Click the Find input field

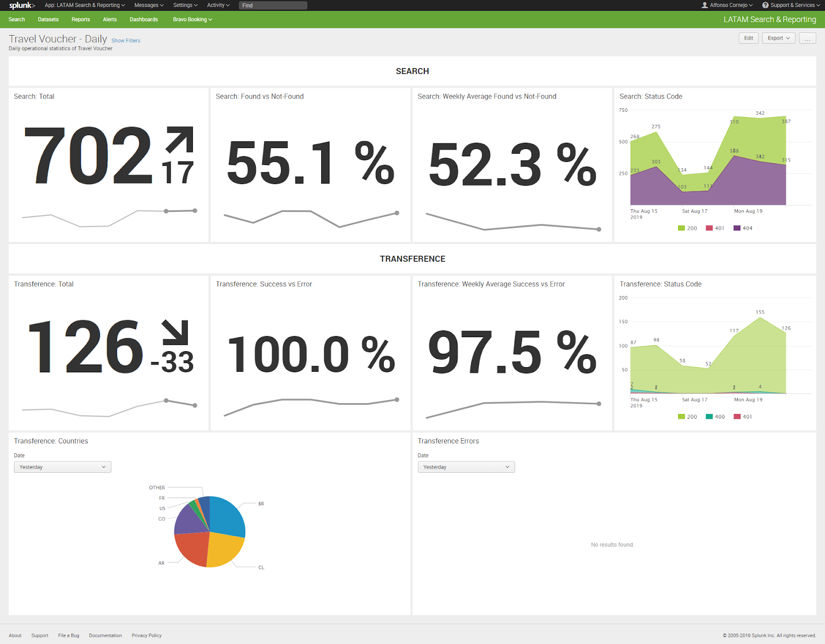point(273,5)
